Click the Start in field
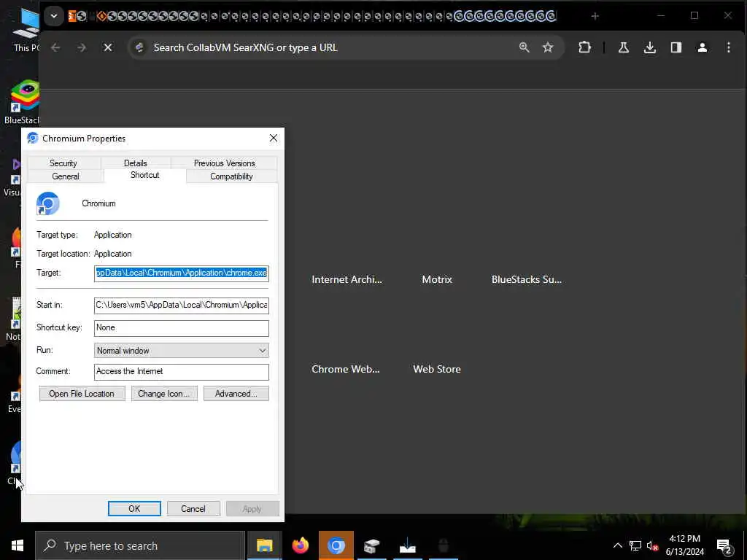 coord(182,306)
